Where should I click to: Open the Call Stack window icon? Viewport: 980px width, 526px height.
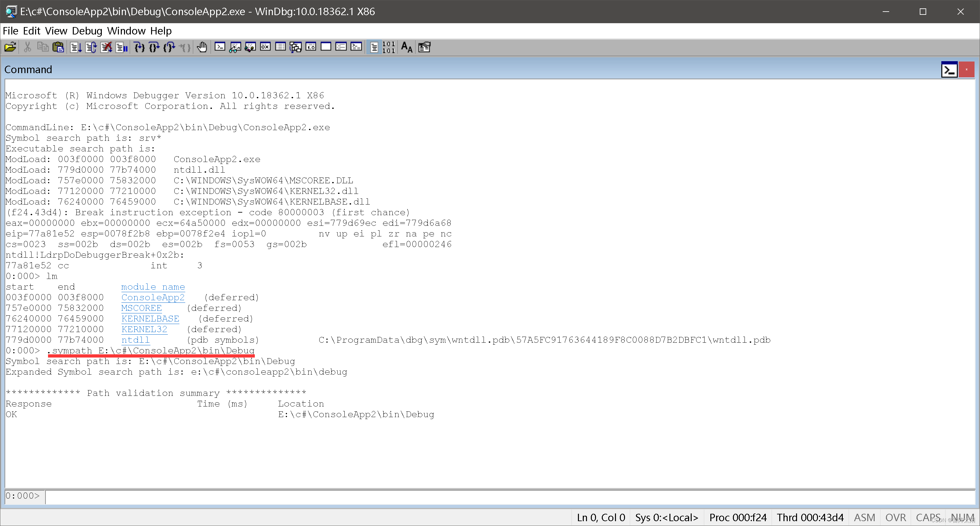(x=296, y=47)
